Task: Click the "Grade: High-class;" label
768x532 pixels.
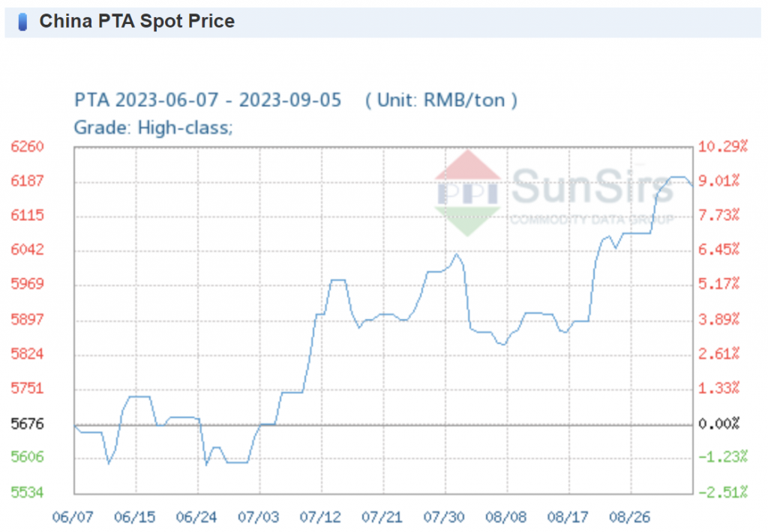Action: pos(154,127)
